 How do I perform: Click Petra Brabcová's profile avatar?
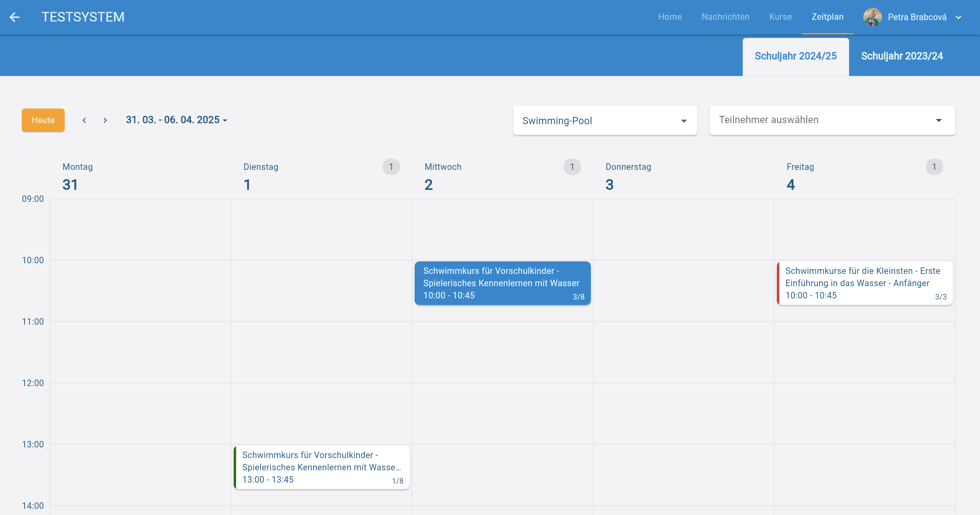click(872, 17)
